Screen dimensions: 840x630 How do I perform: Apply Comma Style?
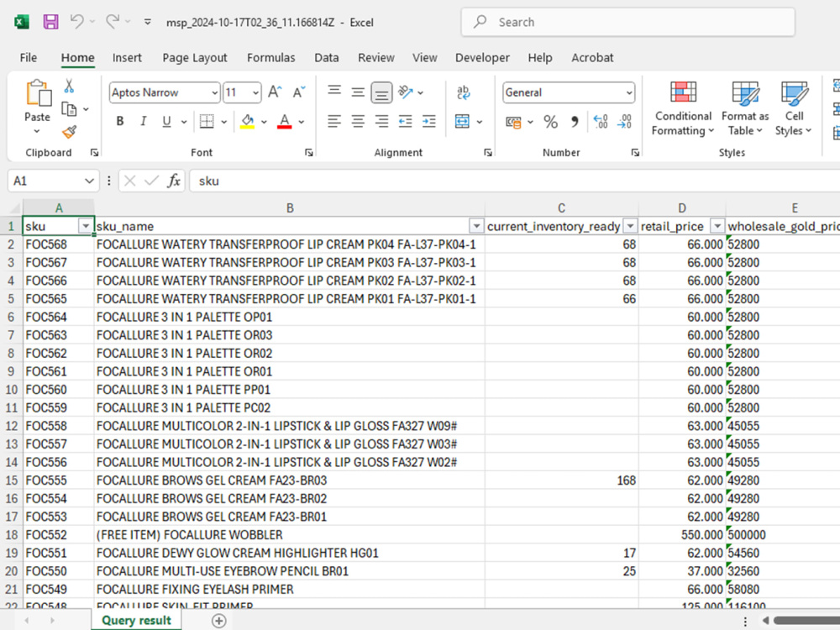pyautogui.click(x=575, y=122)
